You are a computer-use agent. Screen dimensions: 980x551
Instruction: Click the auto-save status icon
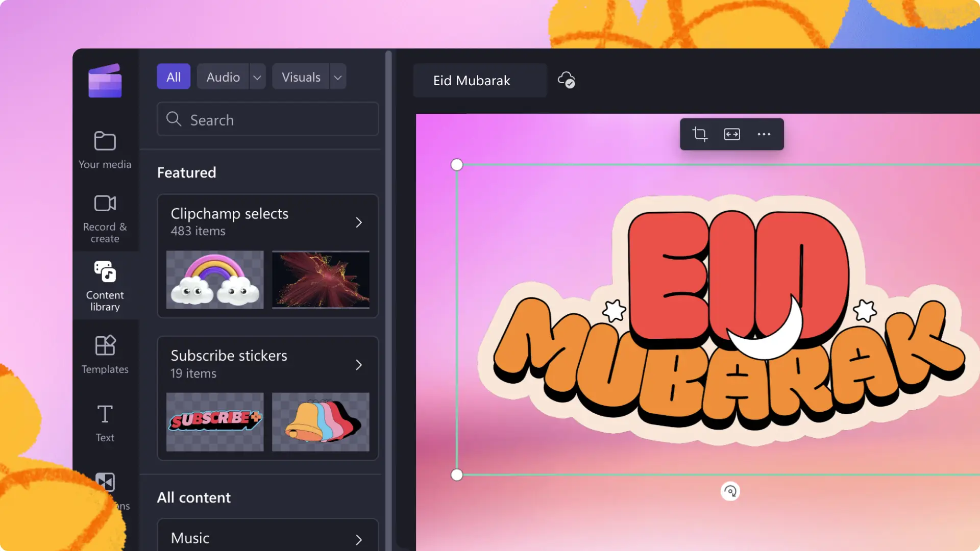(566, 80)
